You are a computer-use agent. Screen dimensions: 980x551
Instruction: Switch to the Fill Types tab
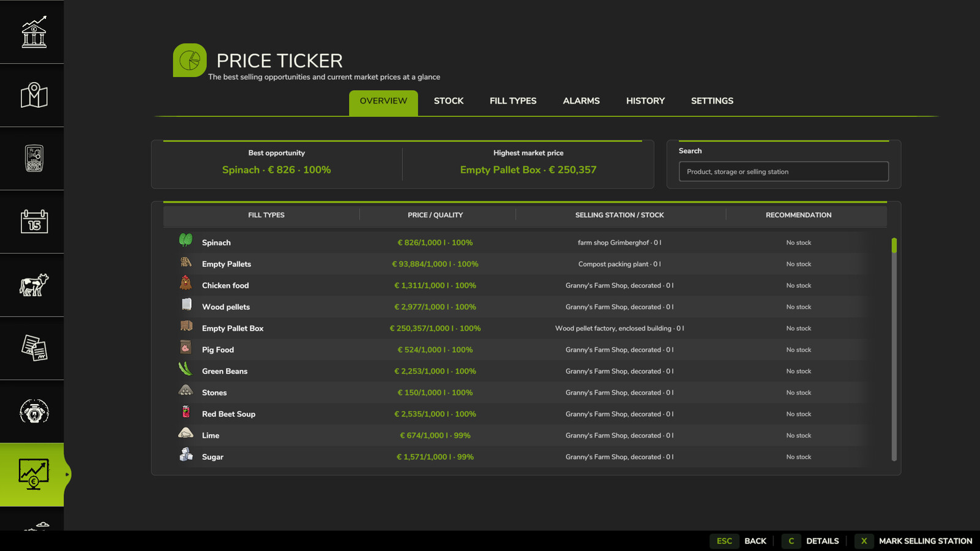(513, 101)
